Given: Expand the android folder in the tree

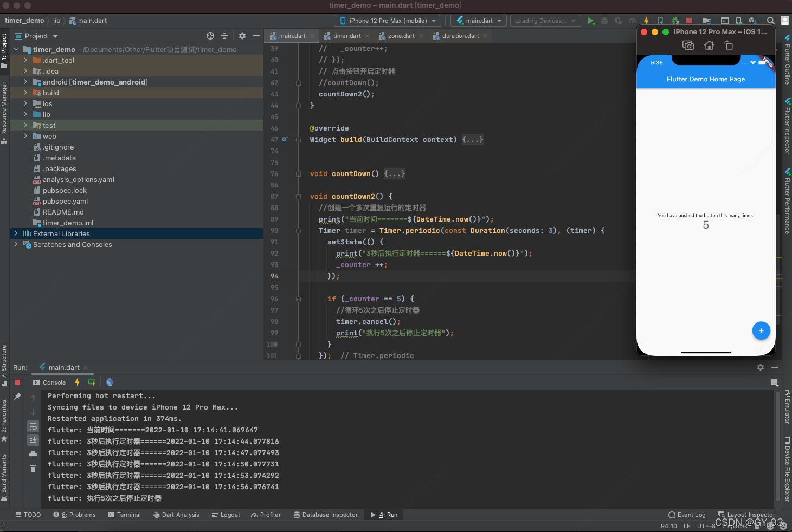Looking at the screenshot, I should tap(25, 82).
